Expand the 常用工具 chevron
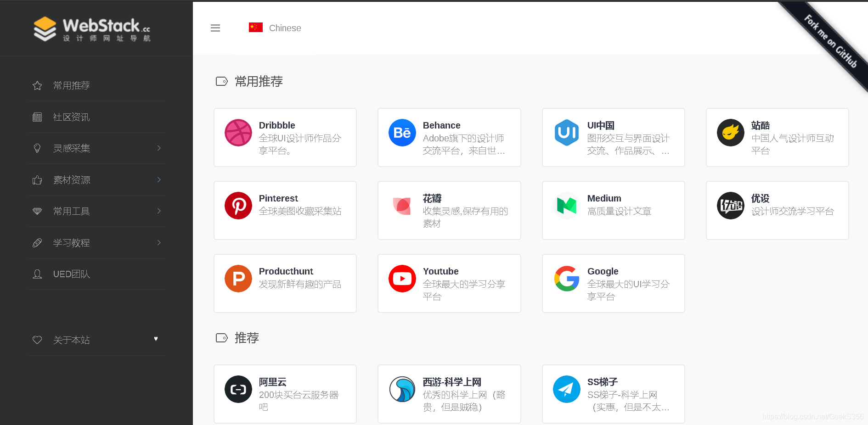868x425 pixels. coord(159,211)
